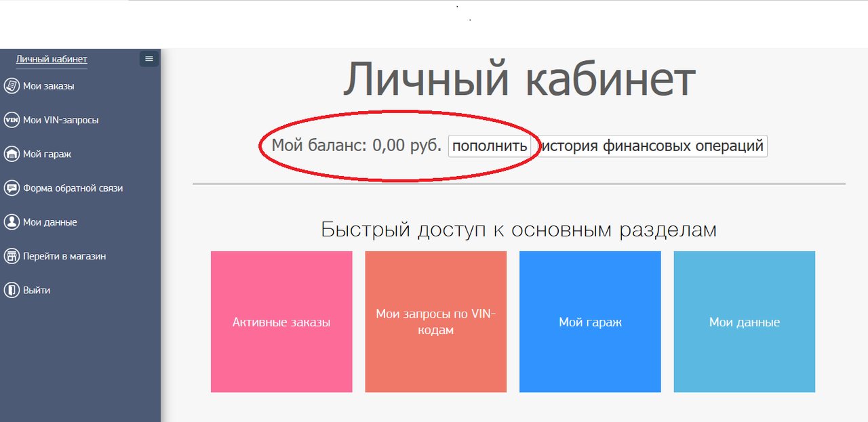The width and height of the screenshot is (868, 422).
Task: Click the chat icon for Форма обратной связи
Action: click(x=11, y=188)
